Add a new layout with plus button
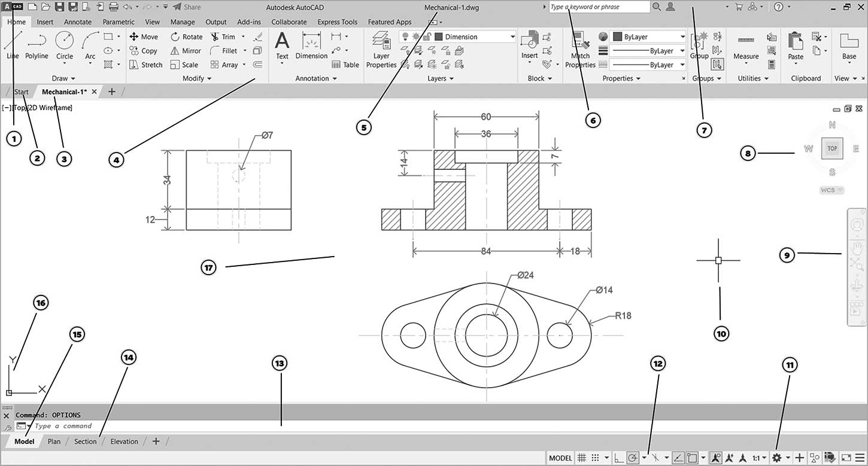Image resolution: width=868 pixels, height=466 pixels. (156, 441)
